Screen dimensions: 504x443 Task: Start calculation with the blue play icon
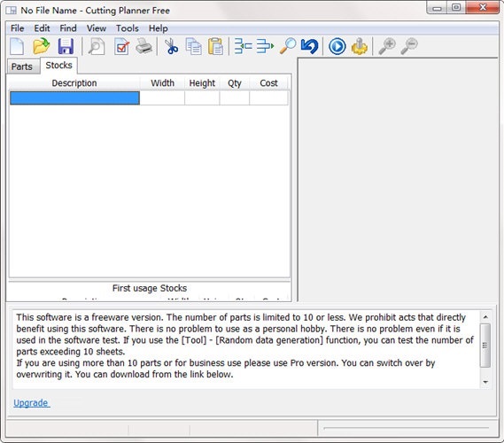pos(337,46)
